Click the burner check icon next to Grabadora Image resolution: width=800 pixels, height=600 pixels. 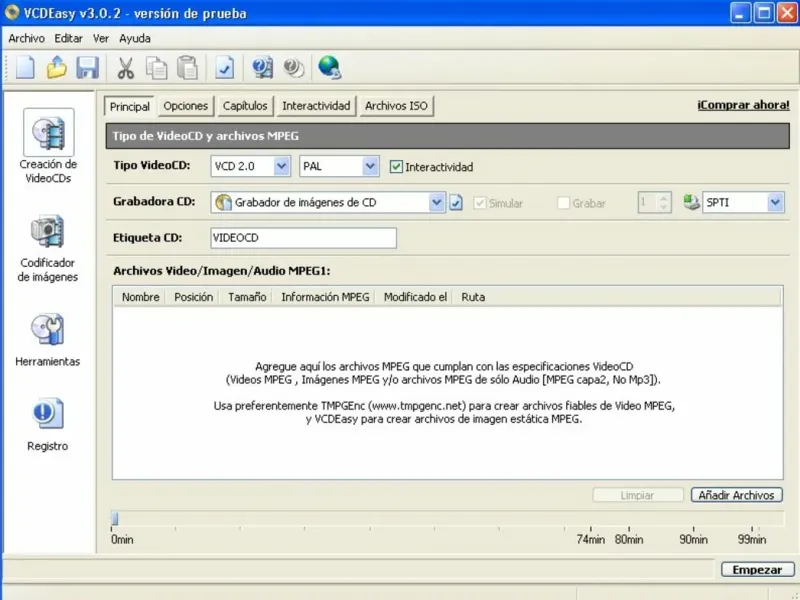[x=456, y=203]
